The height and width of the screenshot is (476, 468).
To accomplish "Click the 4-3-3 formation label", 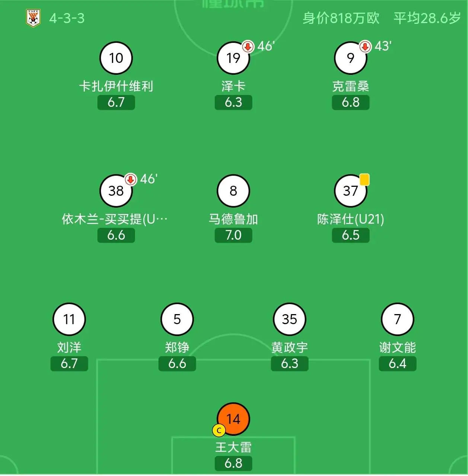I will (67, 18).
